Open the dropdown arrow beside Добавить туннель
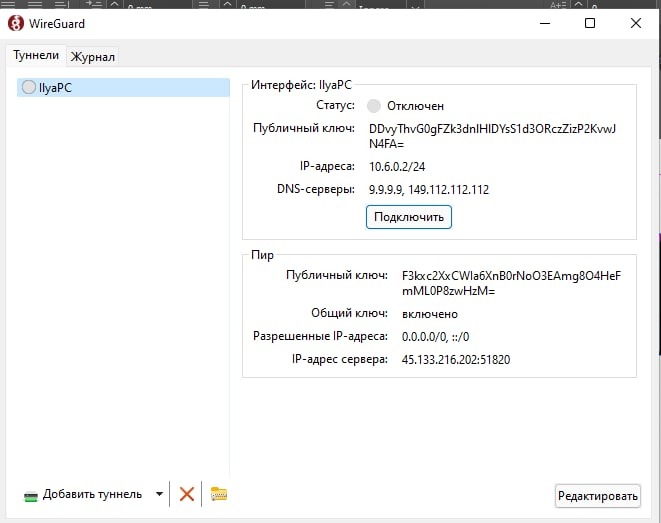661x523 pixels. pos(159,494)
